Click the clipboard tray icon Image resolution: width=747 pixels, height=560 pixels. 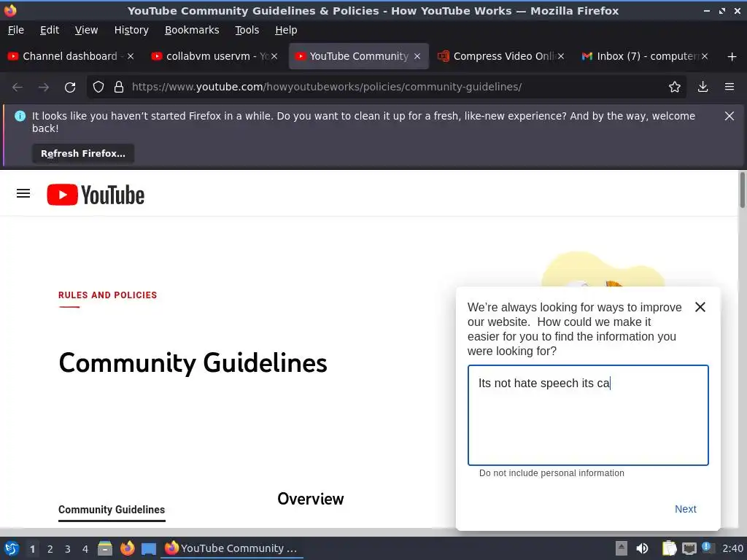669,548
